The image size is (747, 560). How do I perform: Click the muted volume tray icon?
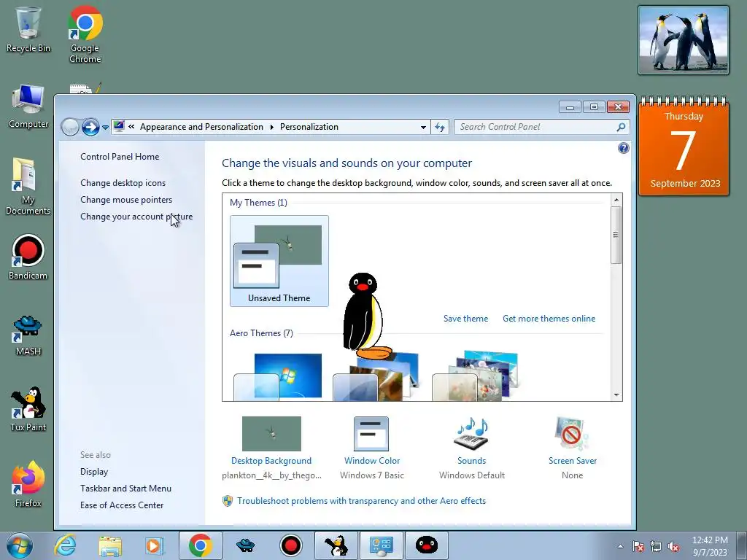tap(673, 546)
